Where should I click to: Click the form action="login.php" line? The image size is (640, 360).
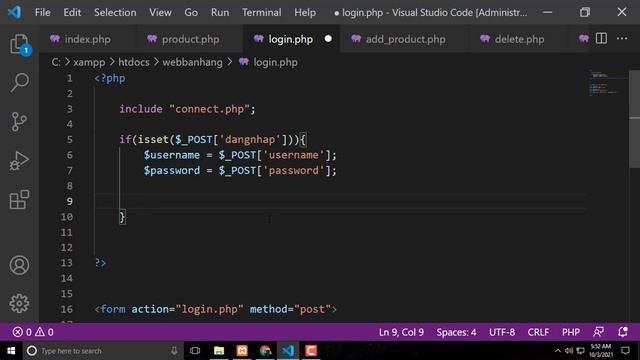tap(216, 309)
